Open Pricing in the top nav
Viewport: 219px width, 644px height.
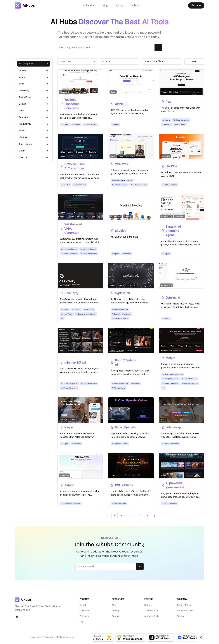pos(119,5)
